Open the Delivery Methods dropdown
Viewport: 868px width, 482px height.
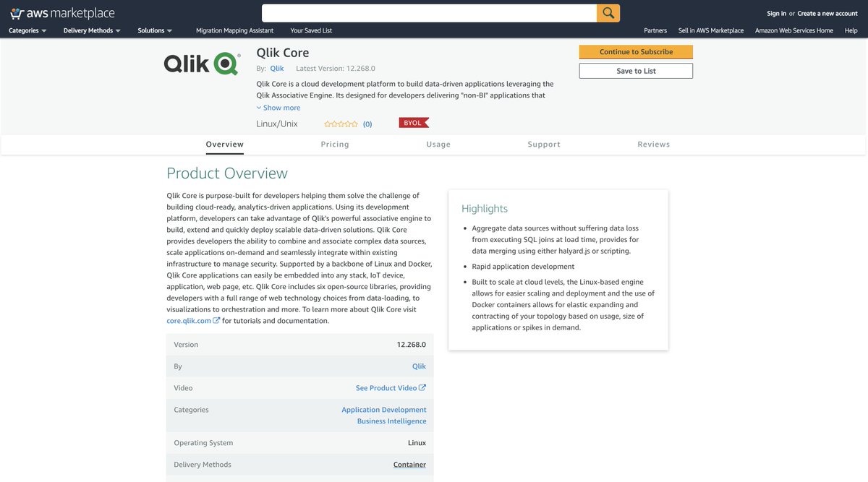92,30
